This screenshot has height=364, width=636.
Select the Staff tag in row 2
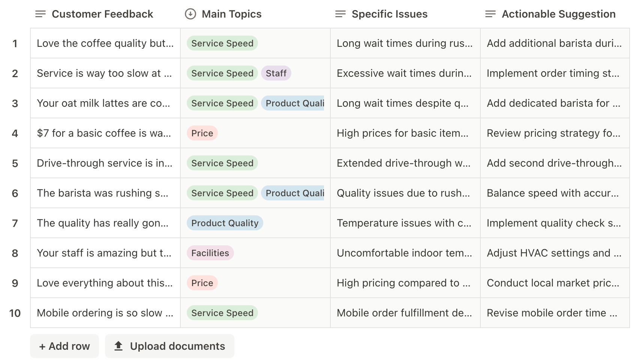point(276,73)
